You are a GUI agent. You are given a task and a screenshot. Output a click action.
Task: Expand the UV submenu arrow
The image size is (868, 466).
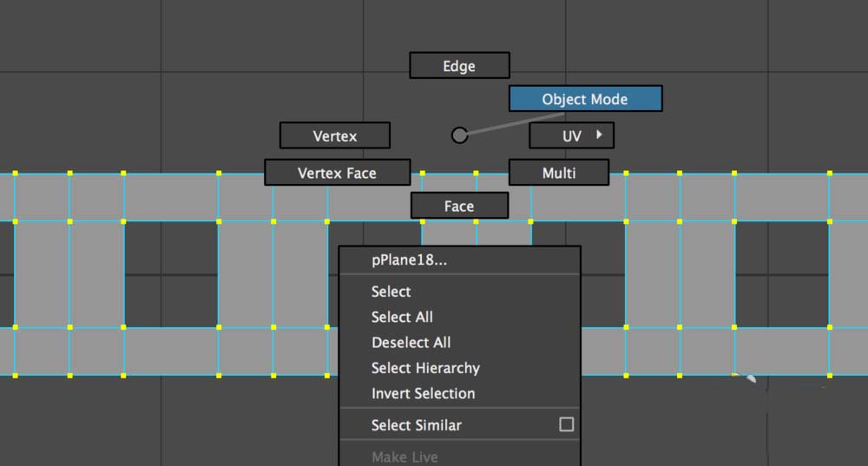click(599, 135)
